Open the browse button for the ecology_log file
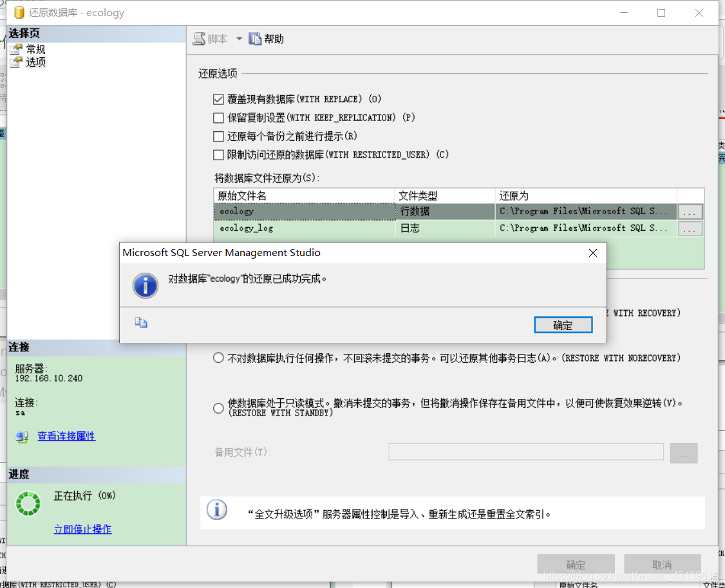Image resolution: width=725 pixels, height=588 pixels. click(x=690, y=228)
